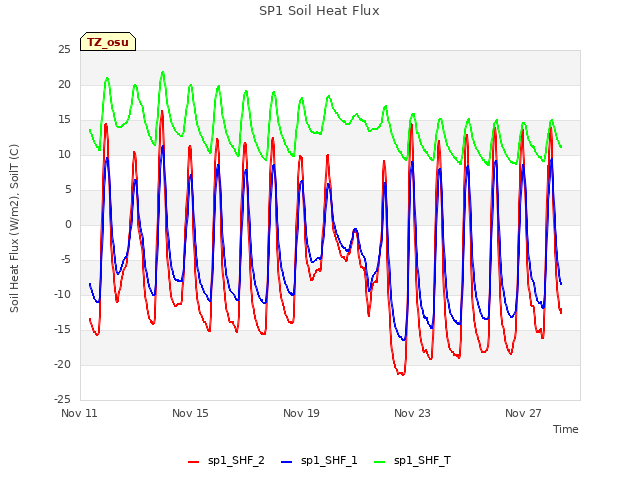Click the 25 y-axis tick label
Screen dimensions: 640x480
[x=64, y=50]
